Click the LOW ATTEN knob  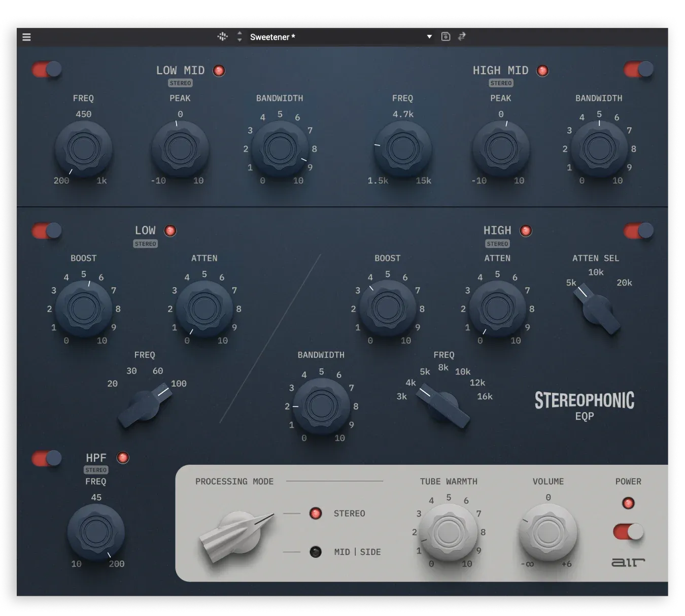[x=204, y=309]
